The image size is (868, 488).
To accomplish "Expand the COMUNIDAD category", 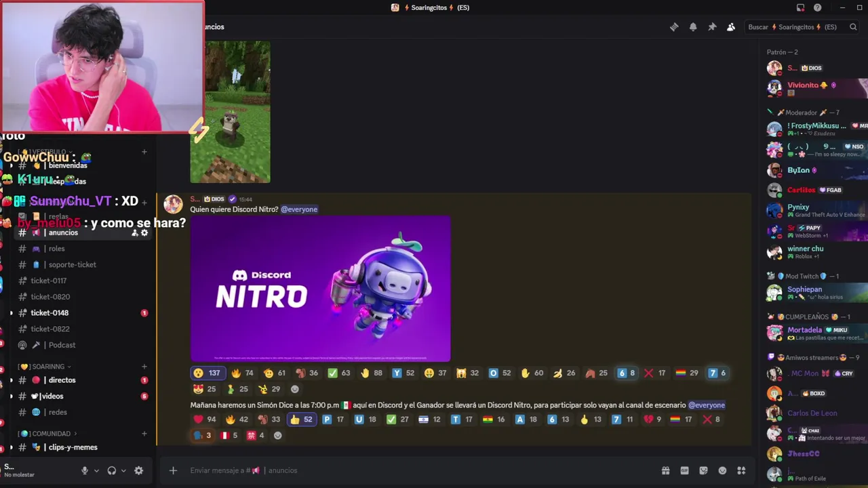I will [x=48, y=434].
